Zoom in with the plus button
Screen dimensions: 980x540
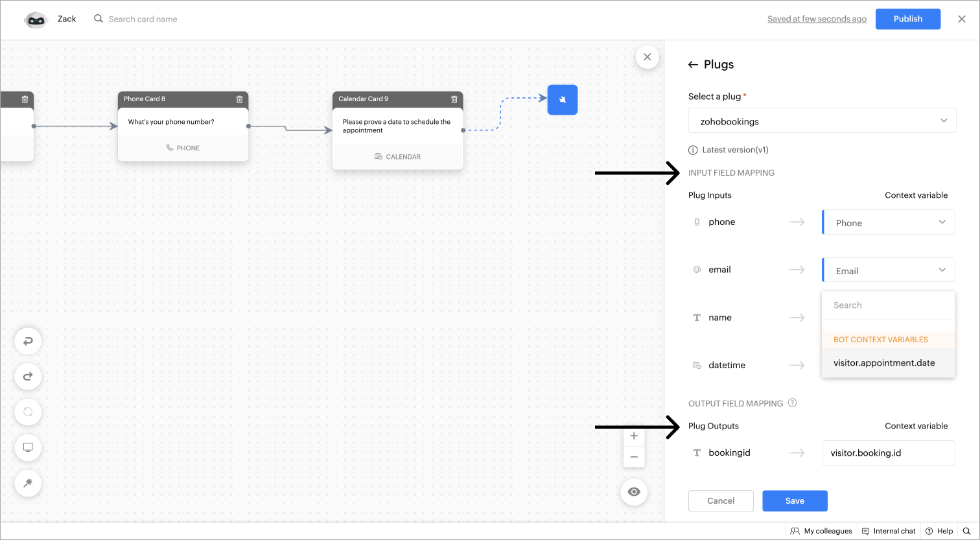tap(634, 436)
